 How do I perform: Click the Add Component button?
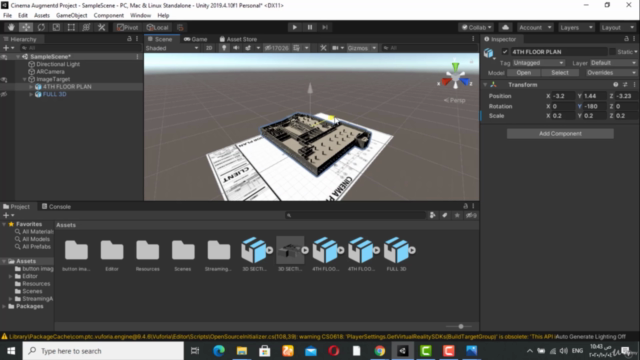tap(560, 133)
